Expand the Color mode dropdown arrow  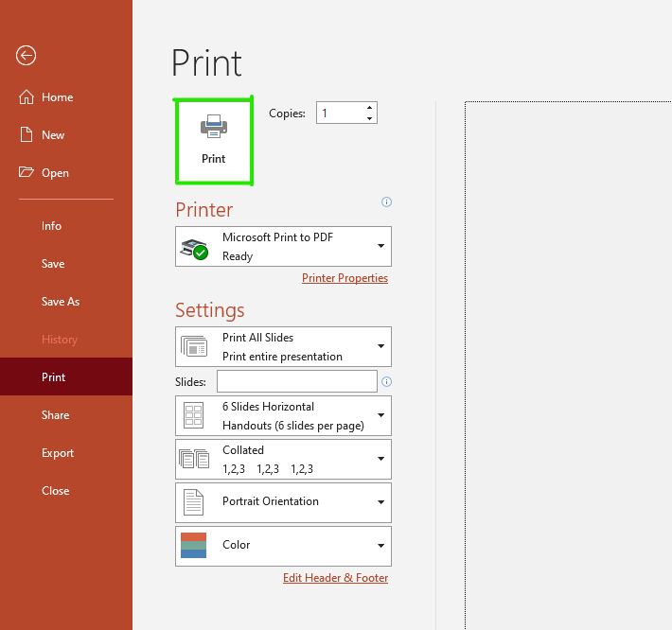(380, 546)
